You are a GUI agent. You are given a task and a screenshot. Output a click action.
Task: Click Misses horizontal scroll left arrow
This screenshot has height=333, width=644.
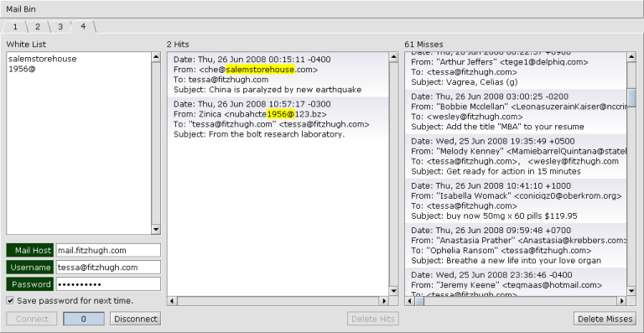coord(409,301)
